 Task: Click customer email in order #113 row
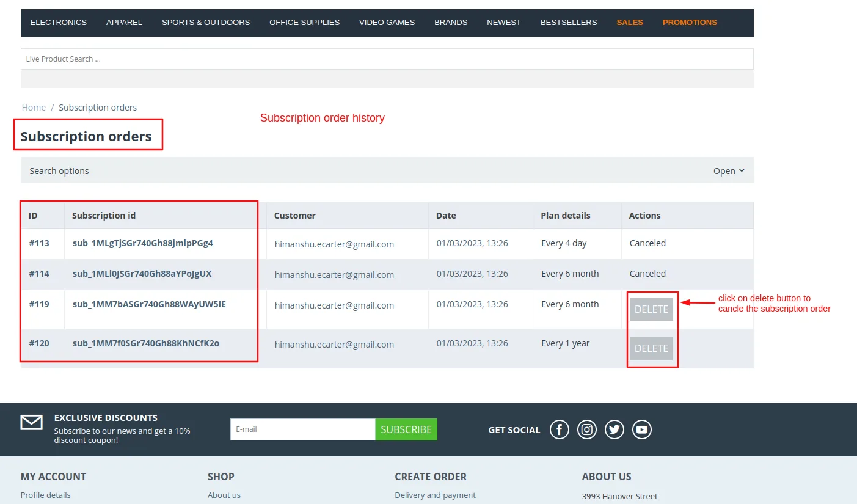tap(334, 244)
